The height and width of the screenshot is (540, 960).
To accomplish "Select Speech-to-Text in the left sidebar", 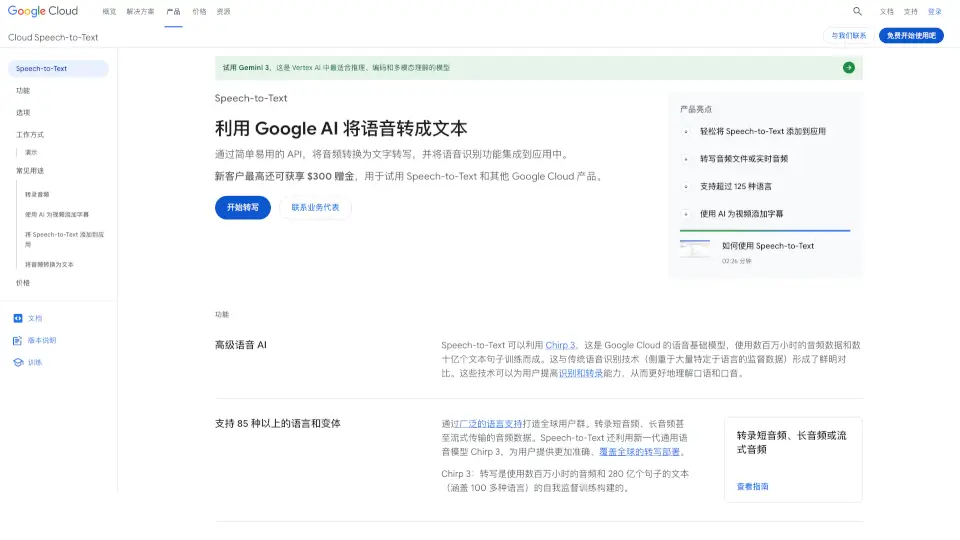I will (x=58, y=69).
